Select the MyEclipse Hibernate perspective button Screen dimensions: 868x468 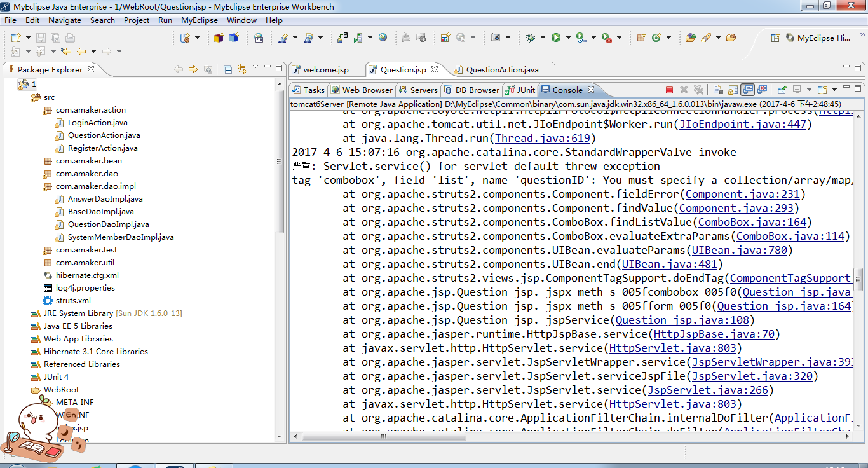pos(818,38)
